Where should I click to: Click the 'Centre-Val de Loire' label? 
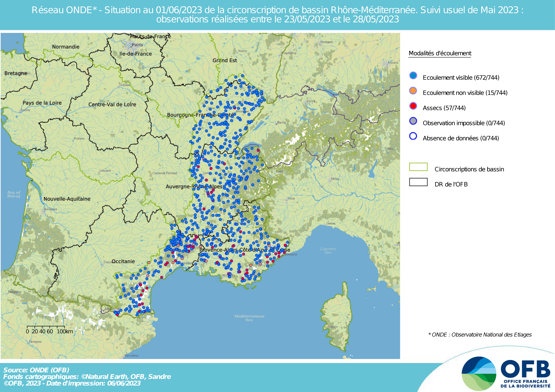click(x=112, y=105)
